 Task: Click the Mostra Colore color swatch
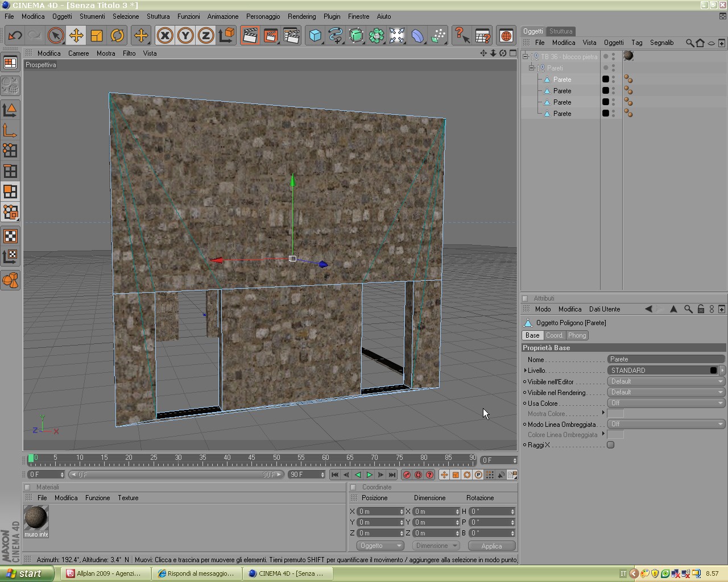(x=615, y=413)
